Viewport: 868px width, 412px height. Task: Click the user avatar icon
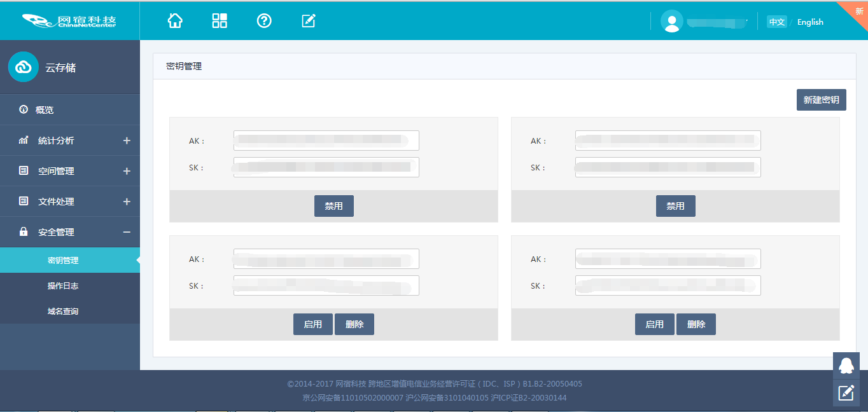click(671, 21)
